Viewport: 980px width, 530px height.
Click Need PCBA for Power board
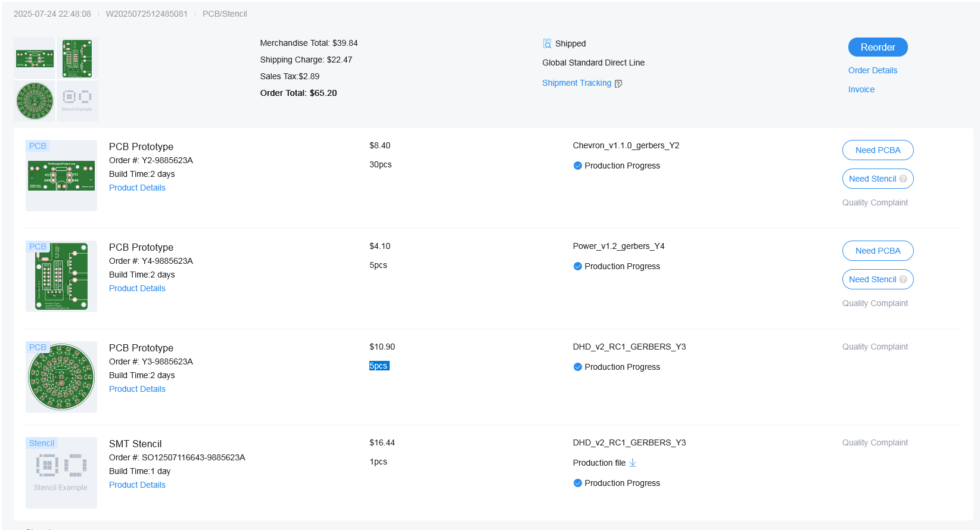[878, 251]
